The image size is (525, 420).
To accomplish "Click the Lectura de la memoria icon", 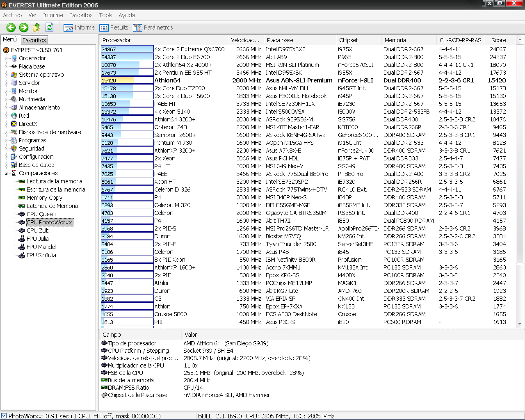I will pyautogui.click(x=22, y=181).
